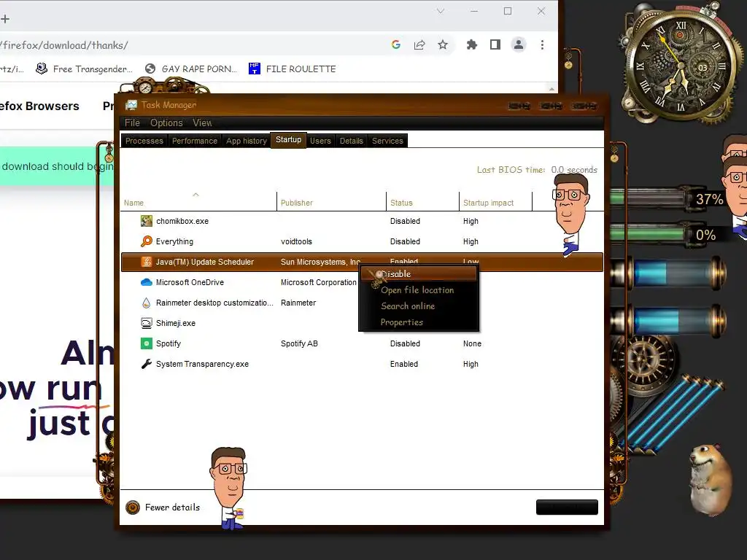Click the black button at Task Manager bottom right
The height and width of the screenshot is (560, 747).
click(567, 507)
